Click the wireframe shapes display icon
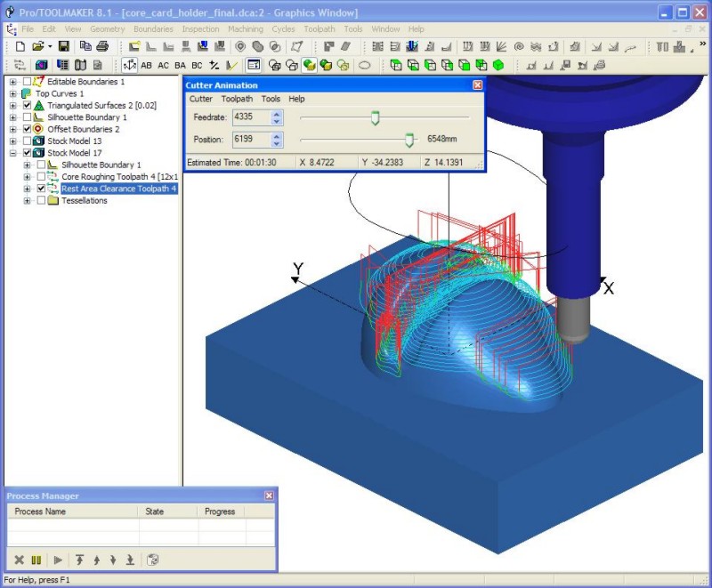Image resolution: width=712 pixels, height=588 pixels. click(275, 65)
